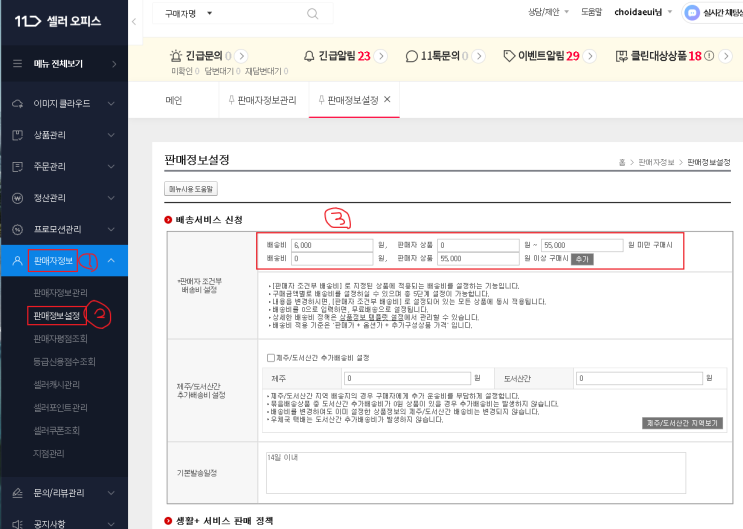Open the 이벤트알림 29 arrow button

(x=590, y=56)
